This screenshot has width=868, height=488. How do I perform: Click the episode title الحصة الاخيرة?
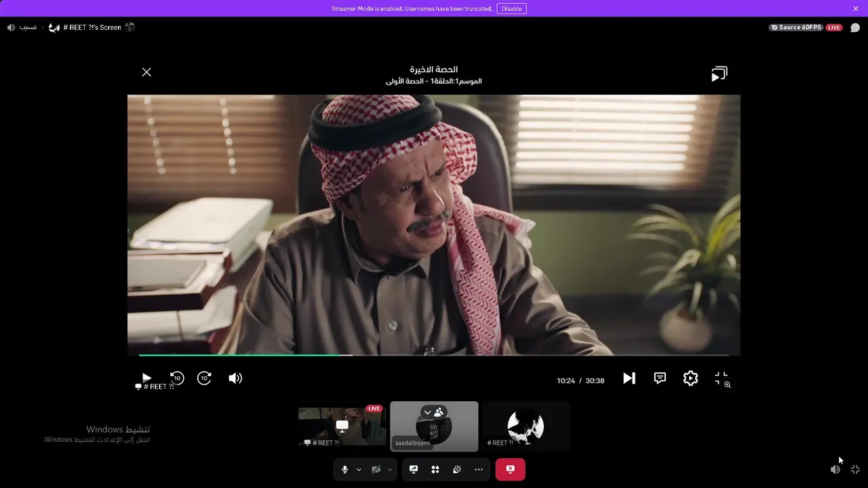click(434, 70)
